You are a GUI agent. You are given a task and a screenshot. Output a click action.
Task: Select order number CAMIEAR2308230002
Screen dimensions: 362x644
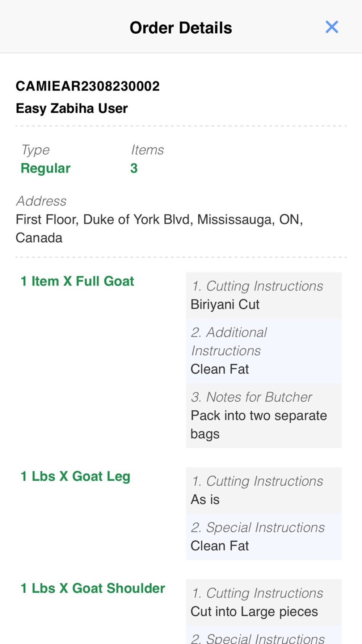88,86
